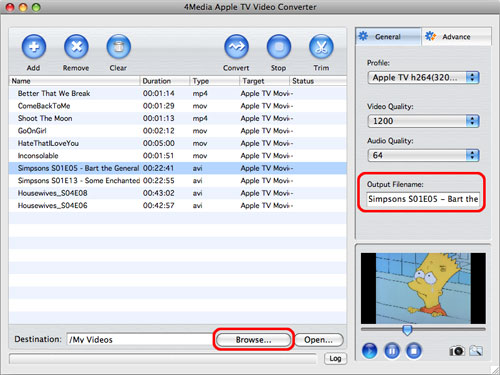Open the Video Quality dropdown
This screenshot has width=500, height=375.
(x=423, y=121)
